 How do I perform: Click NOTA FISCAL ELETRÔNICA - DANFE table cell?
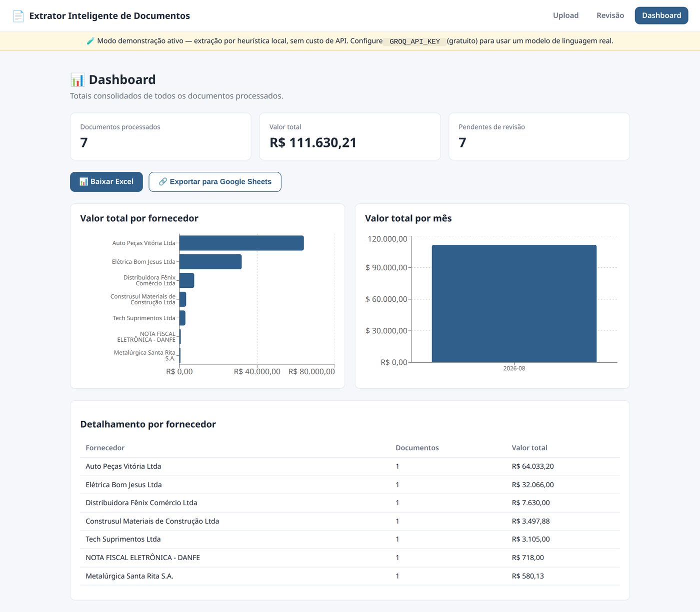point(142,558)
